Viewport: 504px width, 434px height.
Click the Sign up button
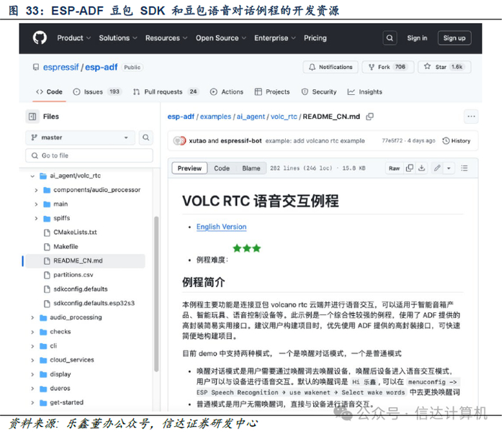click(454, 38)
